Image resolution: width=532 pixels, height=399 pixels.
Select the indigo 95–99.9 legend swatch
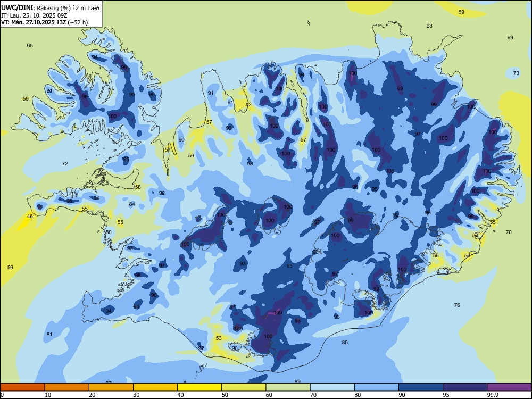465,387
